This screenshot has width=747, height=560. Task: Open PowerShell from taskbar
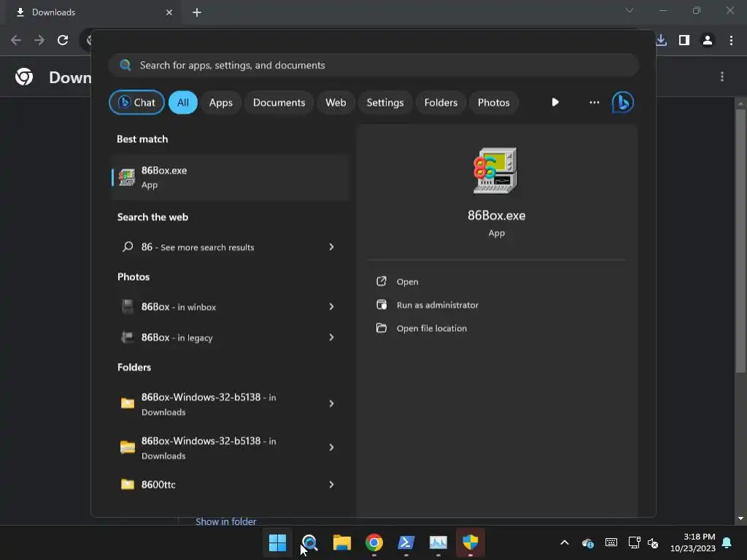click(x=406, y=542)
